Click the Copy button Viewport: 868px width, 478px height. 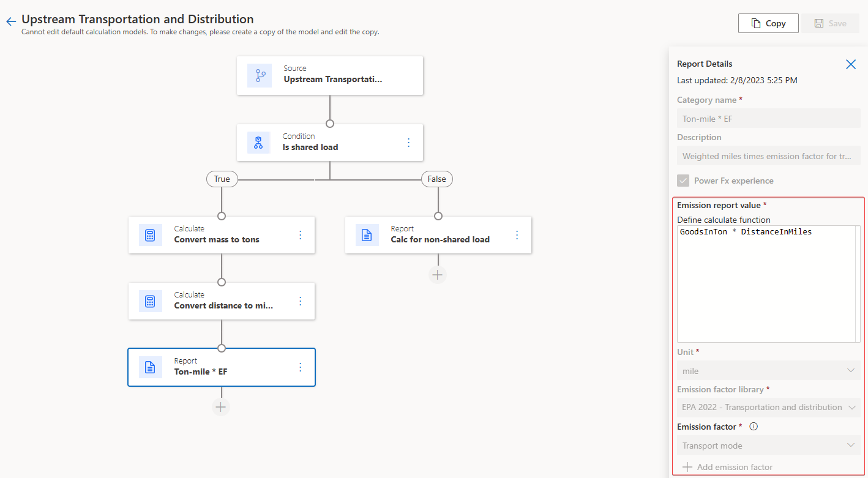768,23
